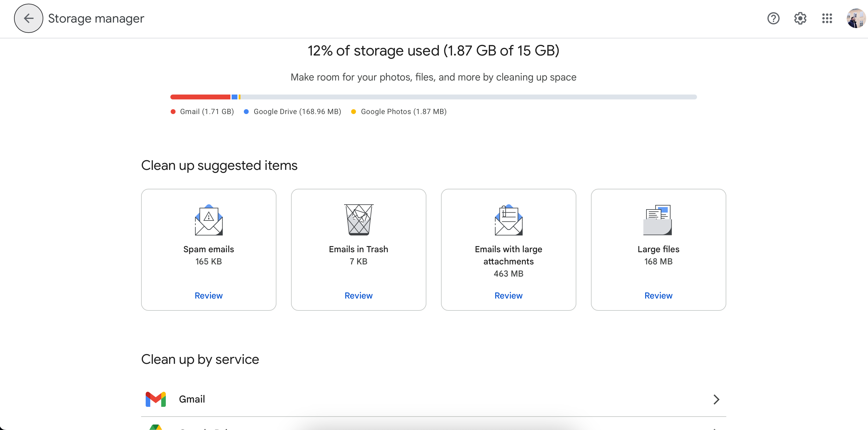The height and width of the screenshot is (430, 868).
Task: Click the Gmail logo icon
Action: (x=156, y=399)
